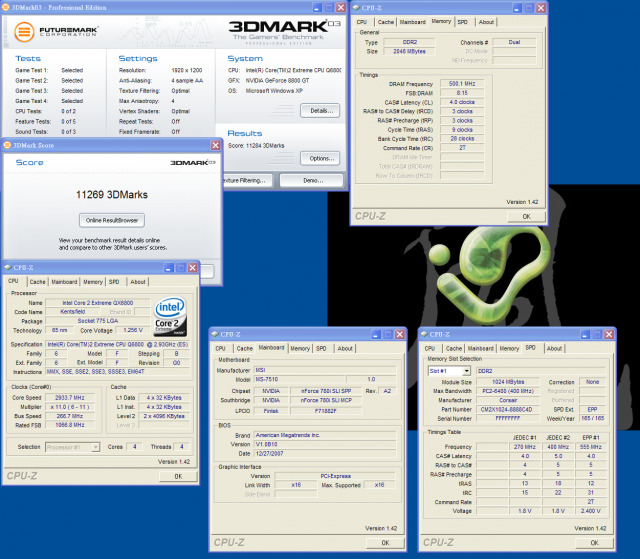Image resolution: width=640 pixels, height=559 pixels.
Task: Click the 'Socket 775 LGA' package value
Action: tap(98, 321)
